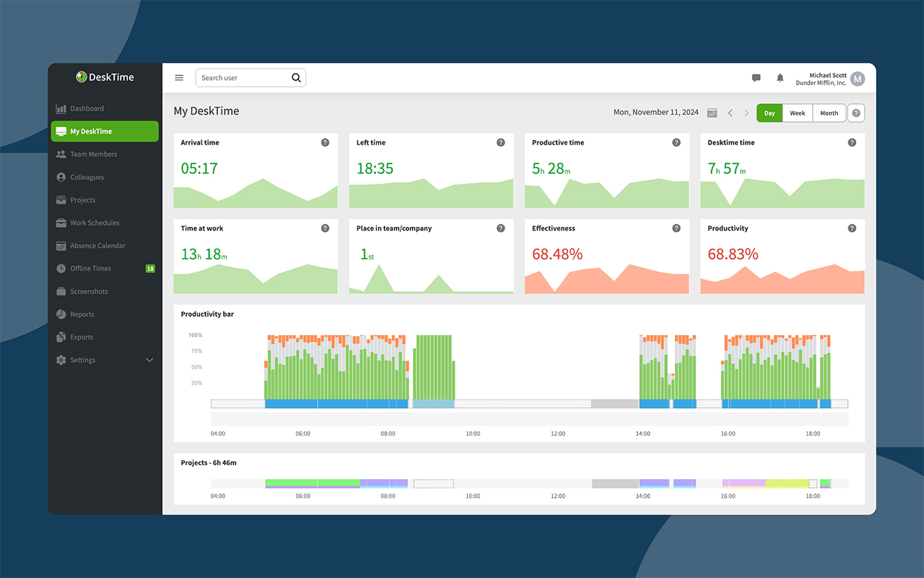924x578 pixels.
Task: Switch to Week view
Action: [x=797, y=113]
